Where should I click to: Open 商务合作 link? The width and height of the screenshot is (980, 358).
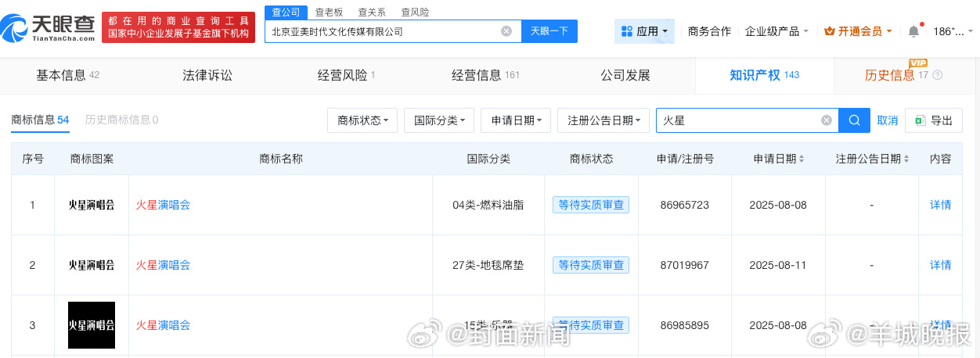coord(709,31)
